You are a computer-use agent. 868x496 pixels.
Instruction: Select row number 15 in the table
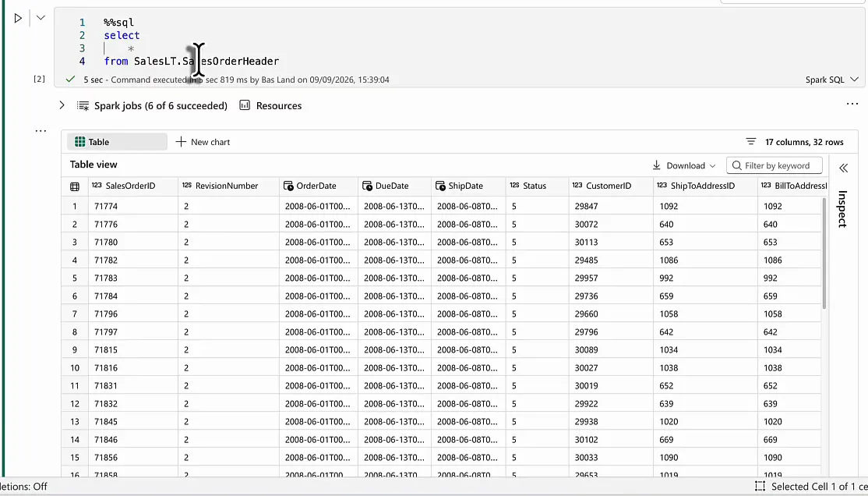75,458
